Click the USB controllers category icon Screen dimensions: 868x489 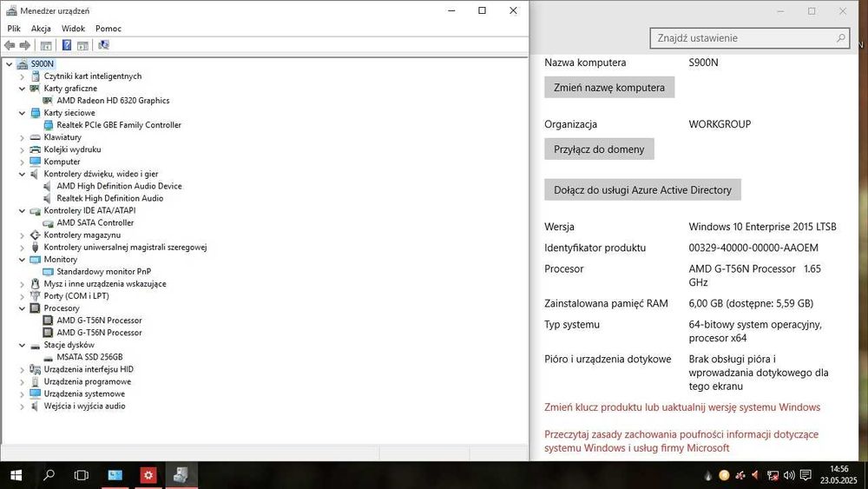pyautogui.click(x=36, y=247)
